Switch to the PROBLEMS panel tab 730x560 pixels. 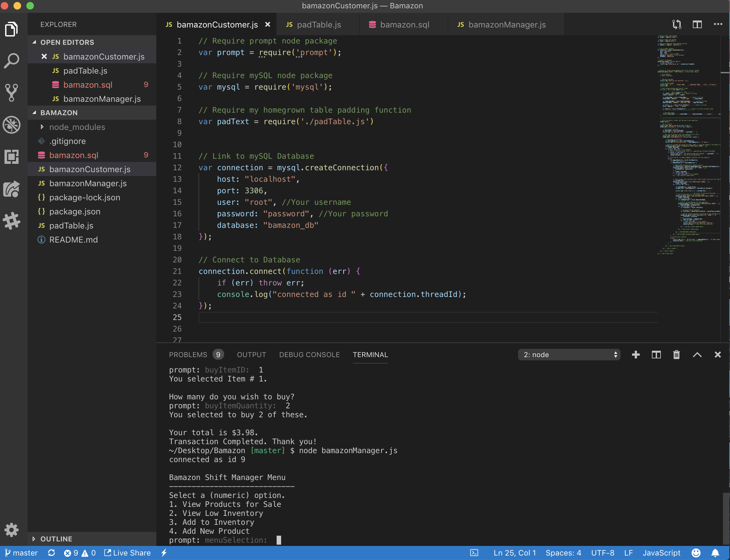tap(188, 355)
